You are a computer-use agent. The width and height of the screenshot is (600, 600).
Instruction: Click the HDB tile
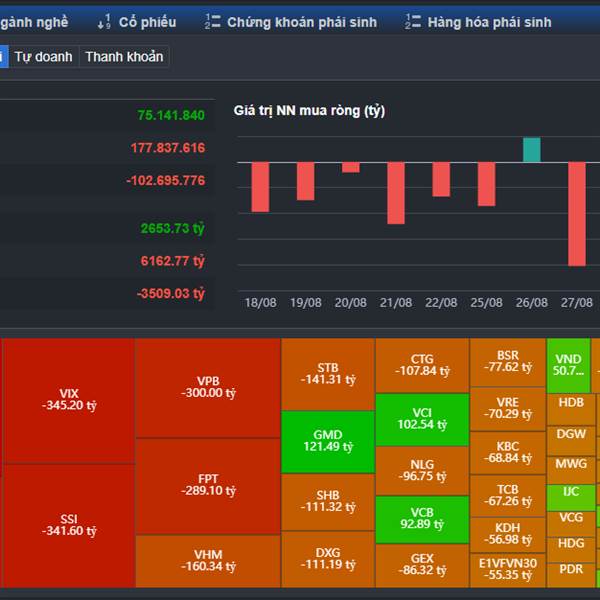pyautogui.click(x=571, y=409)
